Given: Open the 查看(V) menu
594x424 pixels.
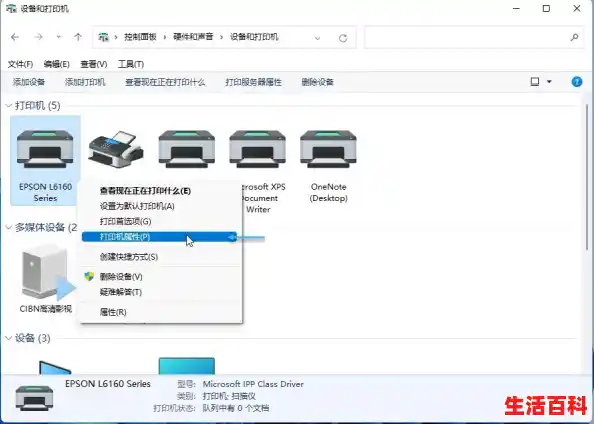Looking at the screenshot, I should point(94,64).
